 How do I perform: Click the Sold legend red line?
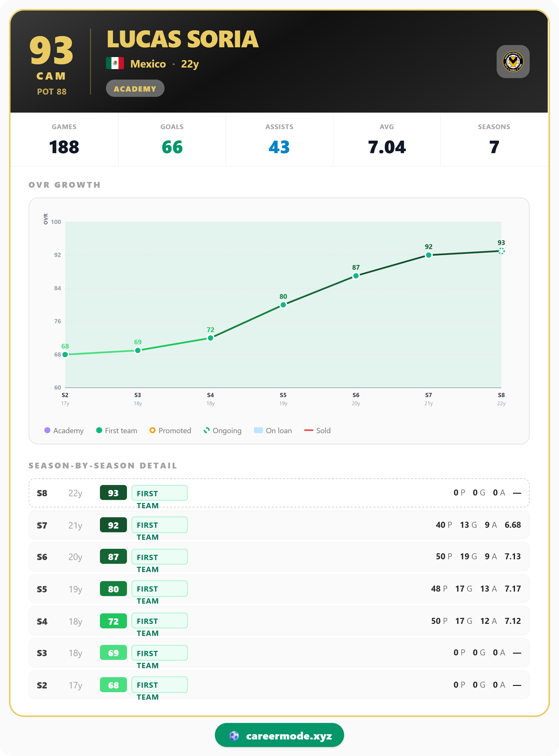coord(309,430)
